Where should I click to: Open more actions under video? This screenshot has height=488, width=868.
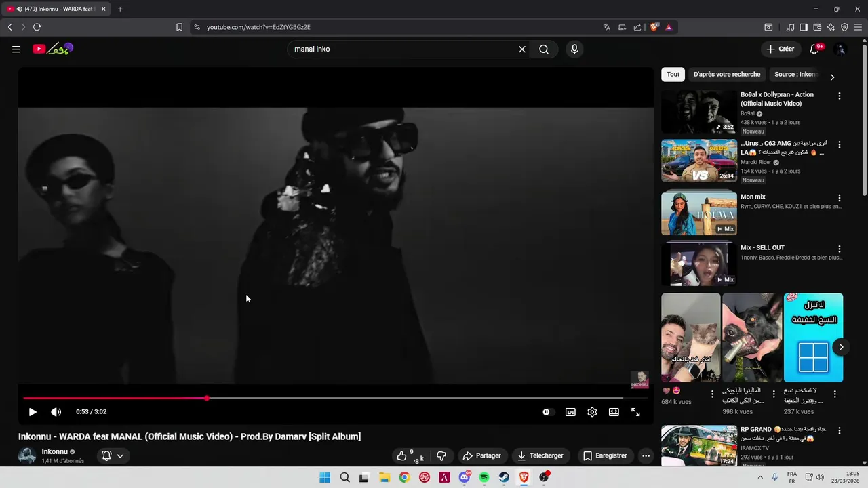click(646, 455)
